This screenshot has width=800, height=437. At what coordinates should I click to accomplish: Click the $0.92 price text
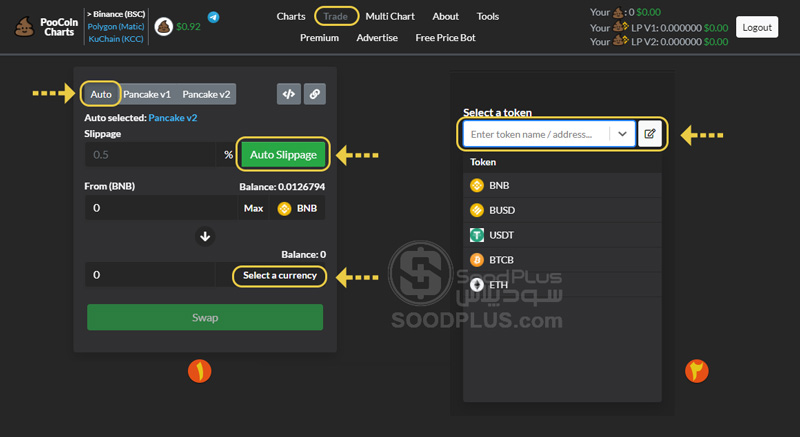tap(188, 27)
